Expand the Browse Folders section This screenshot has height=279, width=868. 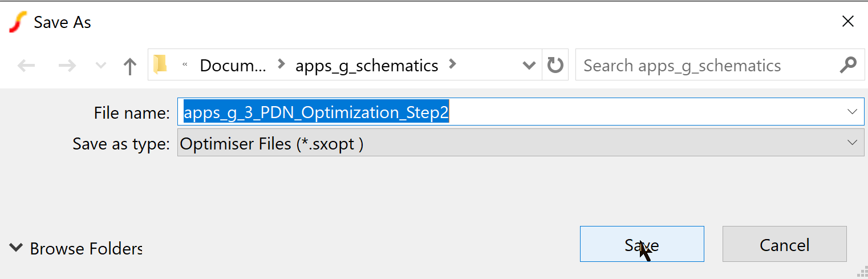pos(76,248)
